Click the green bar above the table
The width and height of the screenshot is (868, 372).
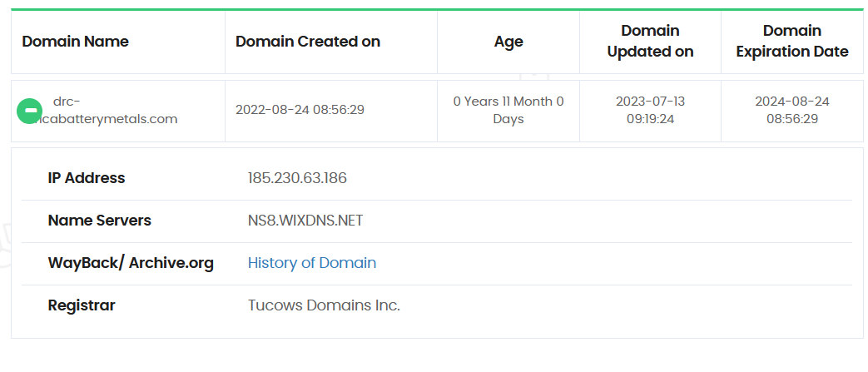(433, 10)
